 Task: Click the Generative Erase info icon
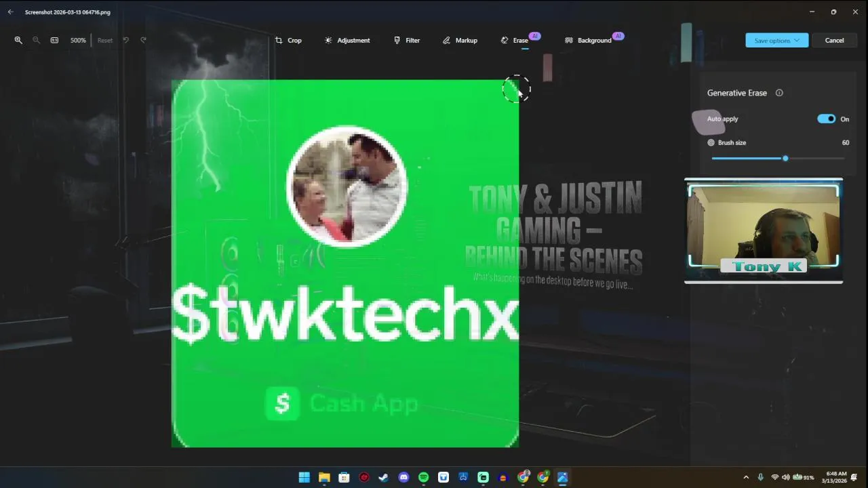pos(779,93)
